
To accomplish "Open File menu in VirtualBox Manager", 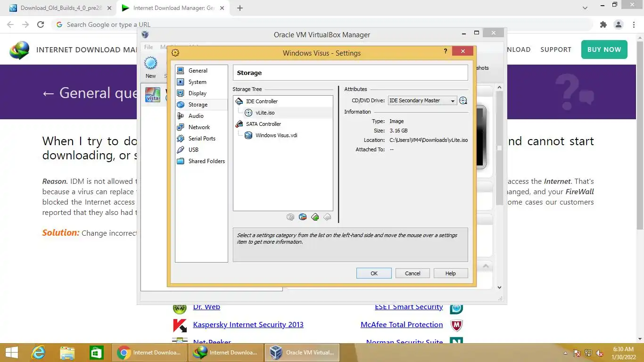I will 149,47.
